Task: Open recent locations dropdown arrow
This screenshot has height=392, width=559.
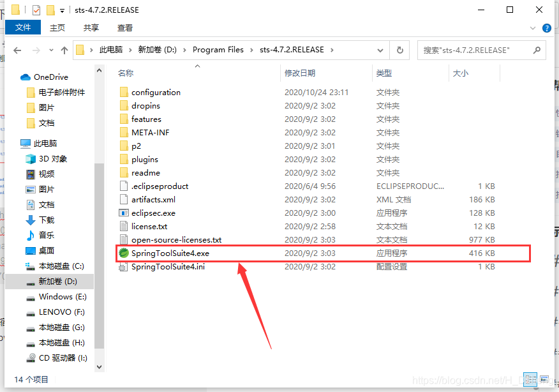Action: point(51,50)
